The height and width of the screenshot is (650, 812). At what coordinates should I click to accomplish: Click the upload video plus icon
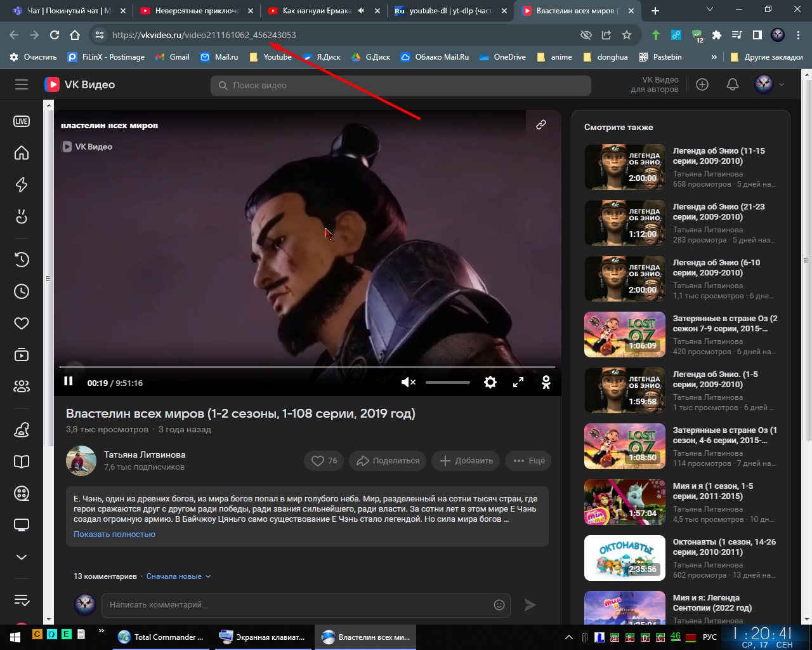pyautogui.click(x=702, y=84)
